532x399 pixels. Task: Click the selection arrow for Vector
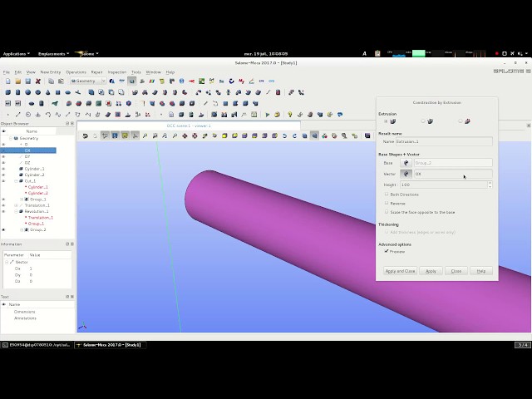tap(406, 174)
